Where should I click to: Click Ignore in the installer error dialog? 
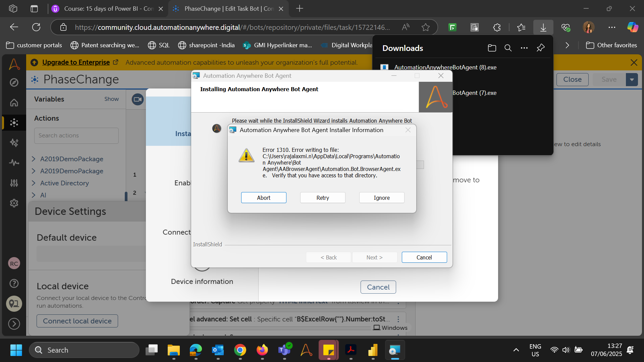[x=382, y=198]
